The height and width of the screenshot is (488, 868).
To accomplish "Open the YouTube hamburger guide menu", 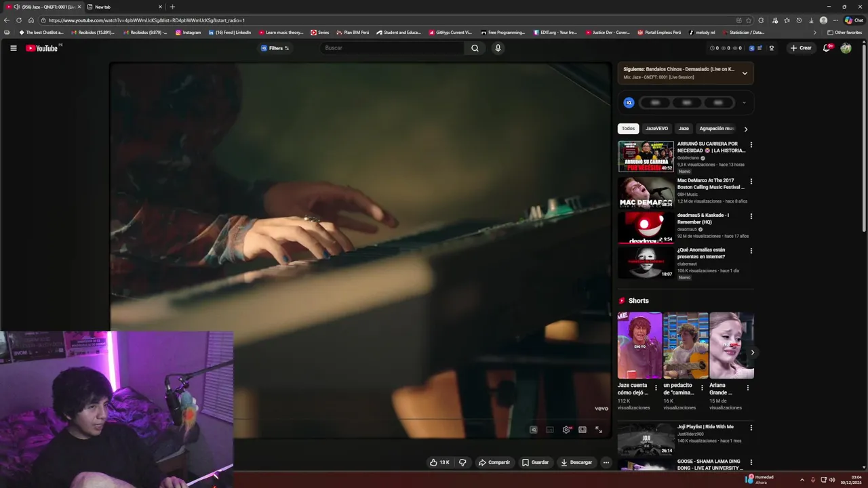I will tap(13, 48).
